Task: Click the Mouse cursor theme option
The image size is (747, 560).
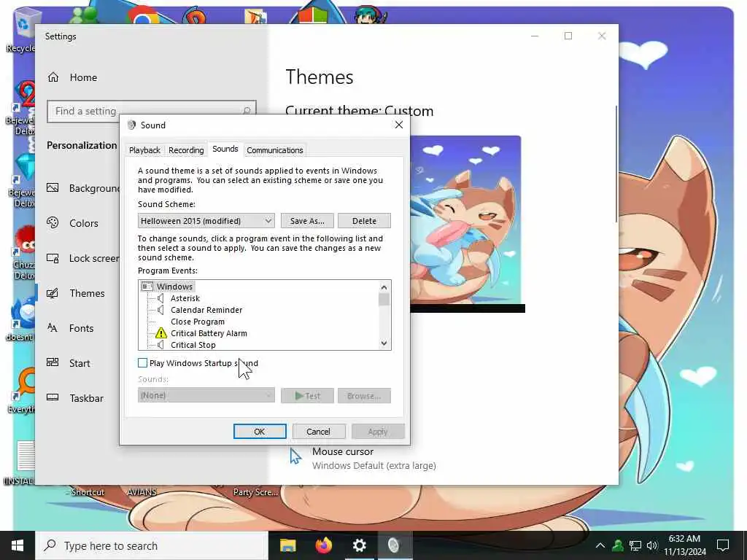Action: [x=362, y=458]
